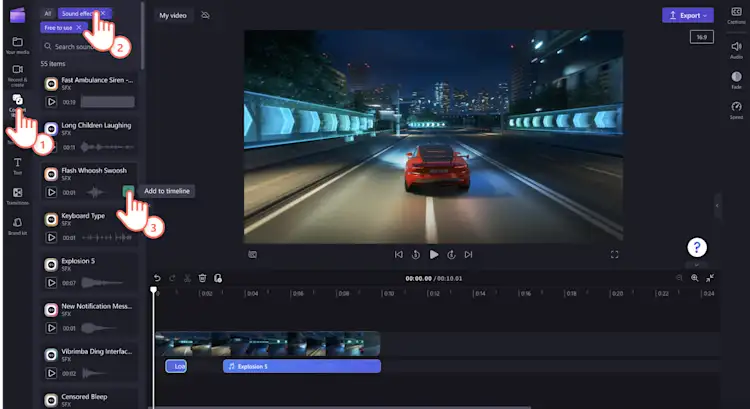Click the duplicate clip icon
The image size is (750, 409).
pos(218,278)
